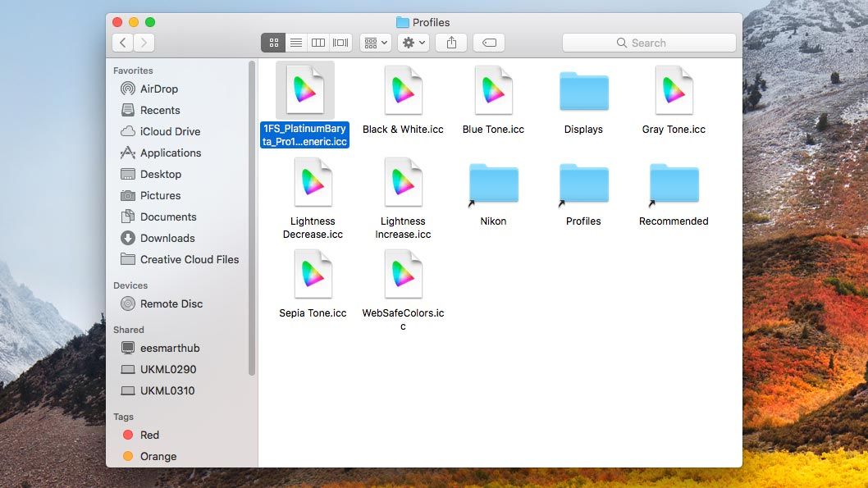The width and height of the screenshot is (868, 488).
Task: Select the Blue Tone.icc profile
Action: [x=493, y=91]
